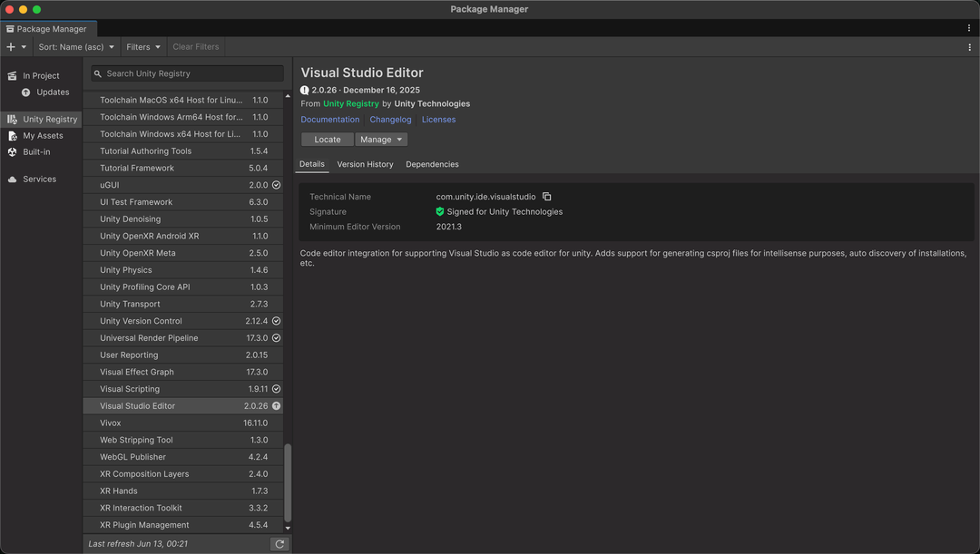Open the add package plus menu

16,47
